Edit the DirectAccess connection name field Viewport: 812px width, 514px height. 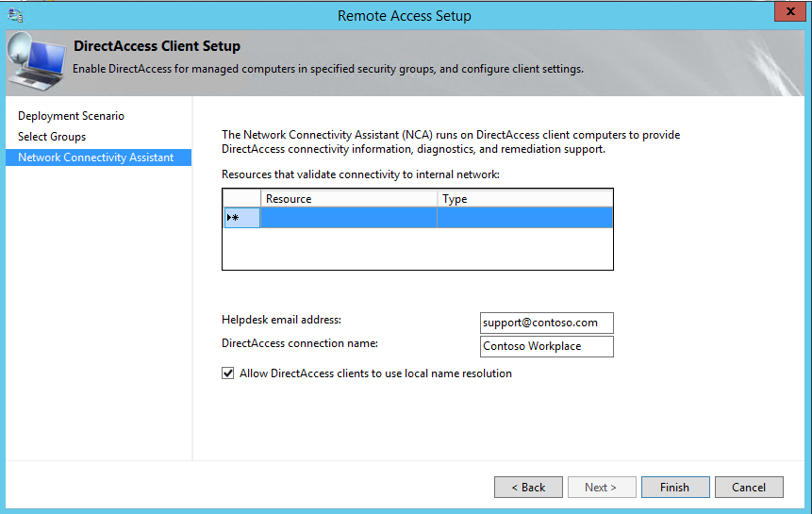(546, 346)
